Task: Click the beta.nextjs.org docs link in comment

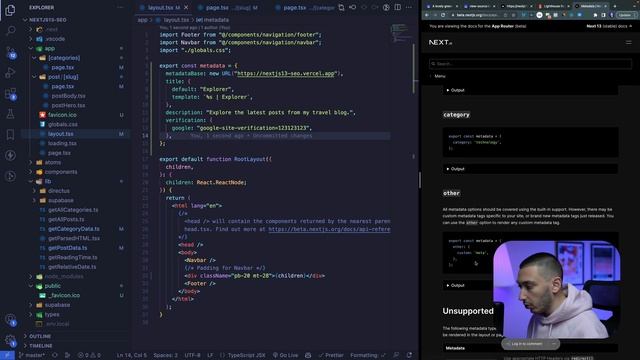Action: [329, 229]
